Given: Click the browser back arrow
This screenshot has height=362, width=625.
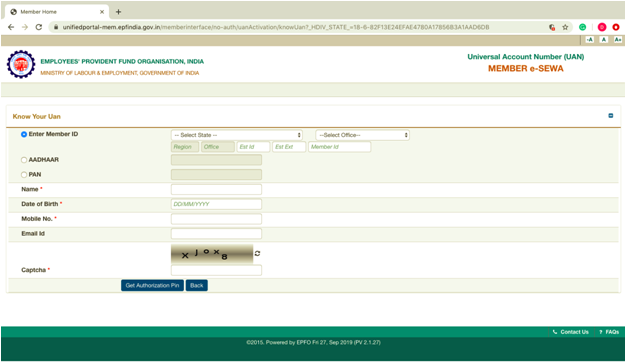Looking at the screenshot, I should pos(11,27).
